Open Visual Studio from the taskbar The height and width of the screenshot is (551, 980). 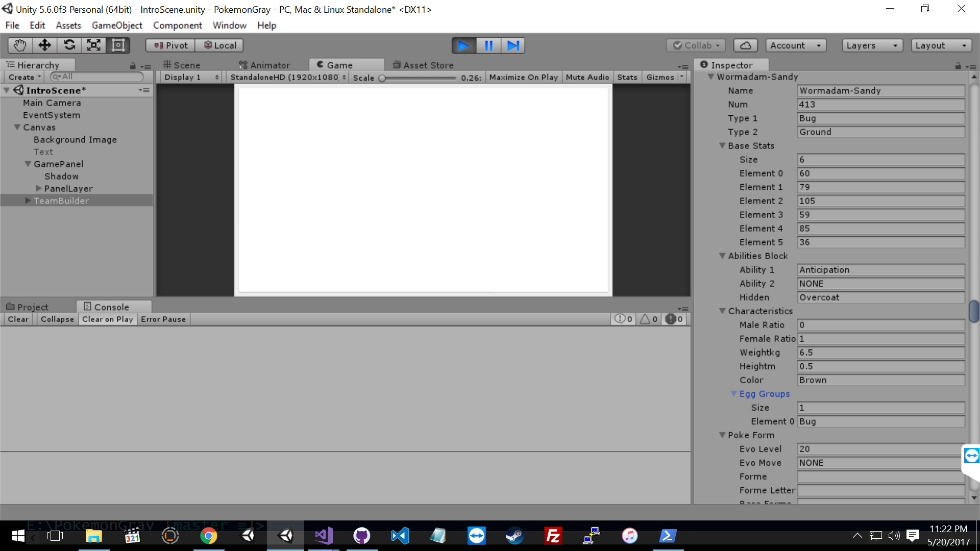point(324,536)
